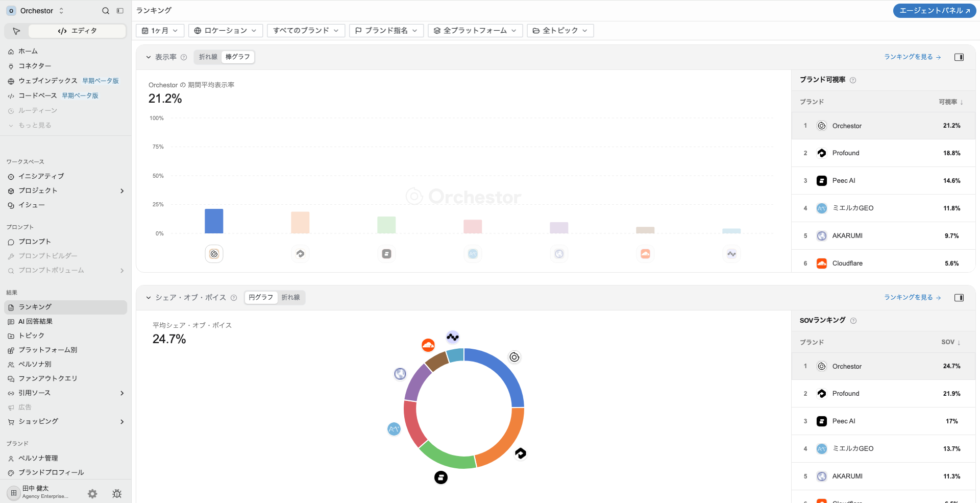Open the Orchestor workspace switcher
The image size is (980, 503).
pos(36,11)
